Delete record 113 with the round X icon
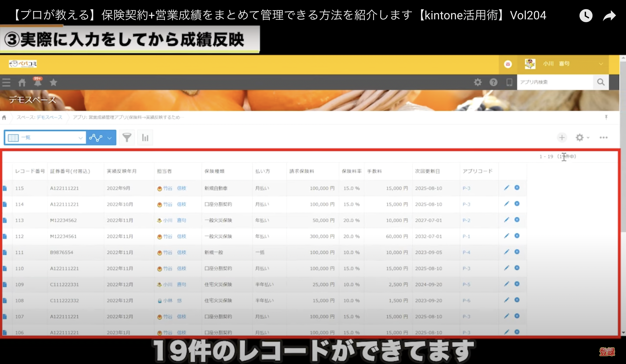The image size is (626, 364). pyautogui.click(x=517, y=220)
